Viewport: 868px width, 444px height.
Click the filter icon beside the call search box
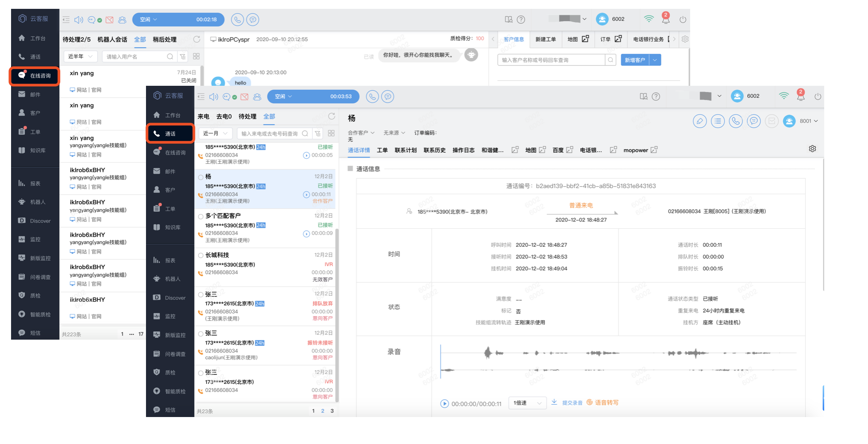(318, 134)
